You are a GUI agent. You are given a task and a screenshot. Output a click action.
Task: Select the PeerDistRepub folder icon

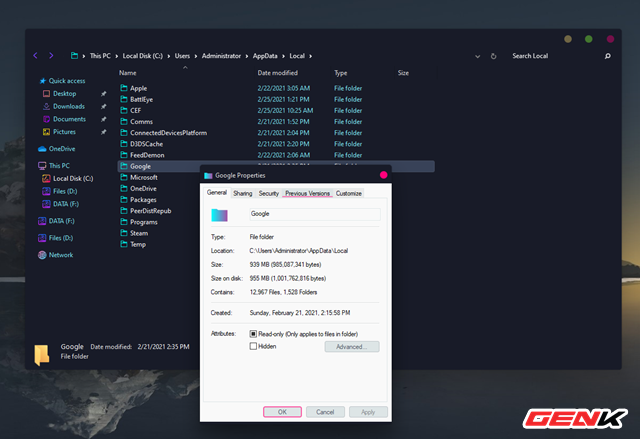(x=124, y=211)
